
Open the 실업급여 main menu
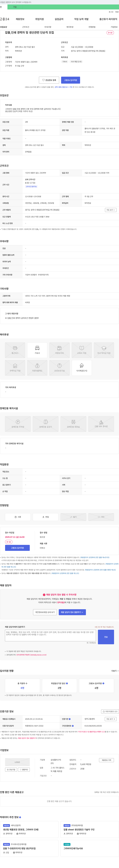tap(59, 19)
